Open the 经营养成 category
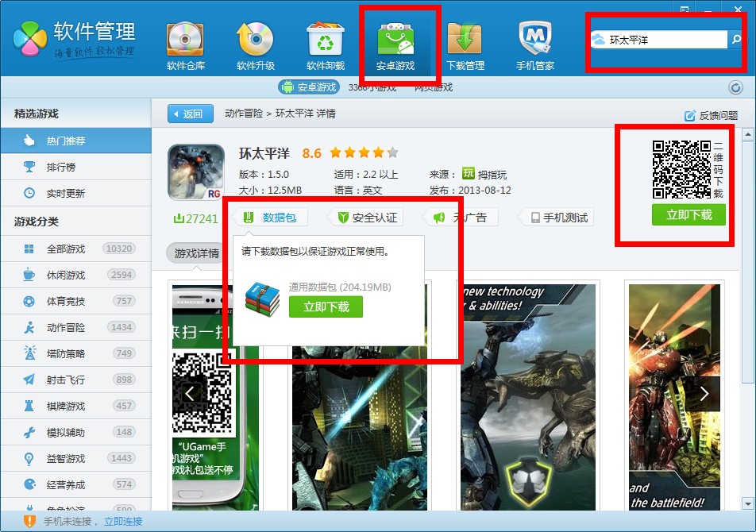756x532 pixels. point(75,485)
